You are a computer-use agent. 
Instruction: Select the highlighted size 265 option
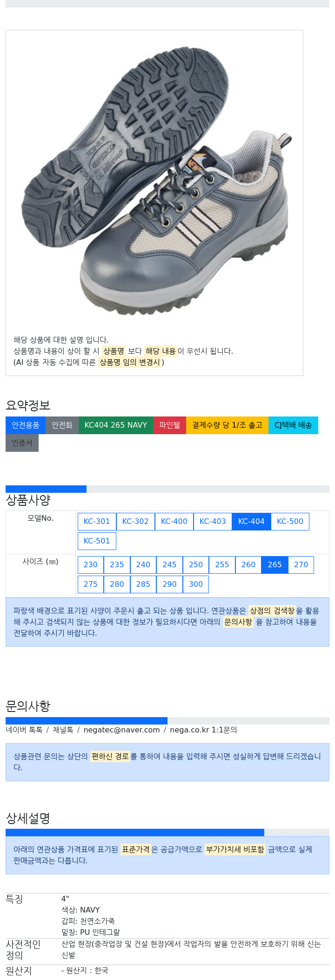(275, 565)
